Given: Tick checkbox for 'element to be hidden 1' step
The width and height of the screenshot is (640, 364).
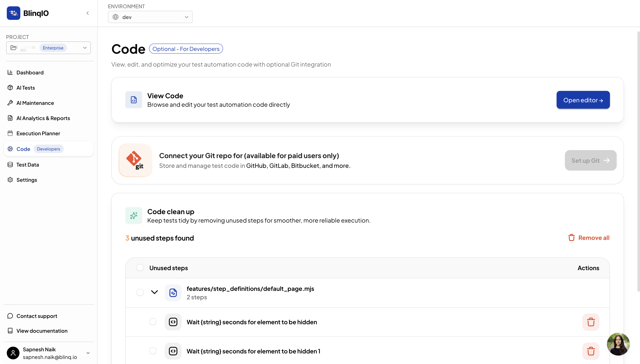Looking at the screenshot, I should click(x=153, y=351).
